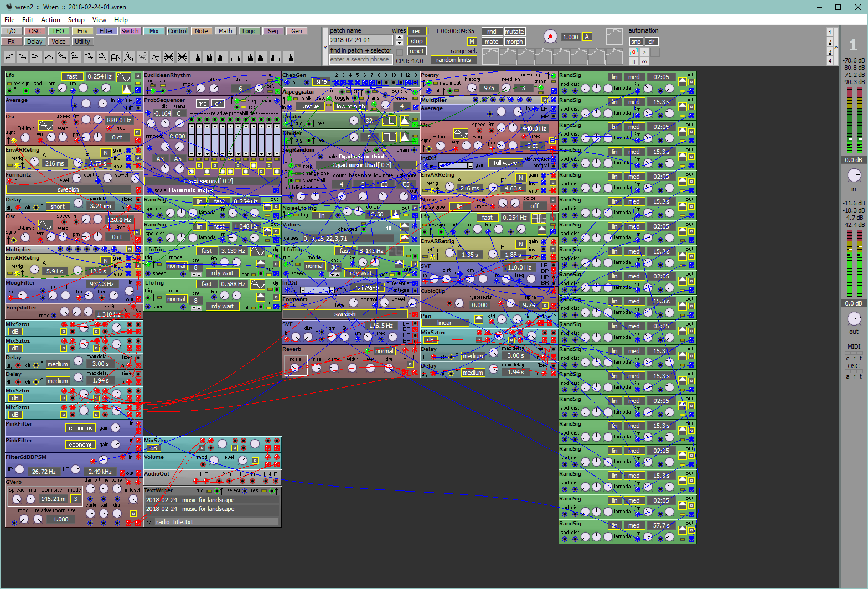Select the sharp resonance peak filter icon
The height and width of the screenshot is (589, 868).
pos(156,56)
